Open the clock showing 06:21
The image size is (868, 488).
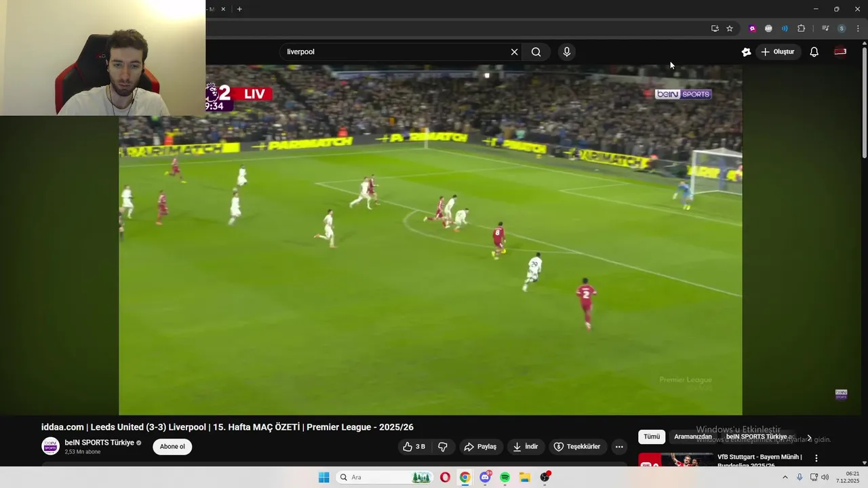coord(848,477)
